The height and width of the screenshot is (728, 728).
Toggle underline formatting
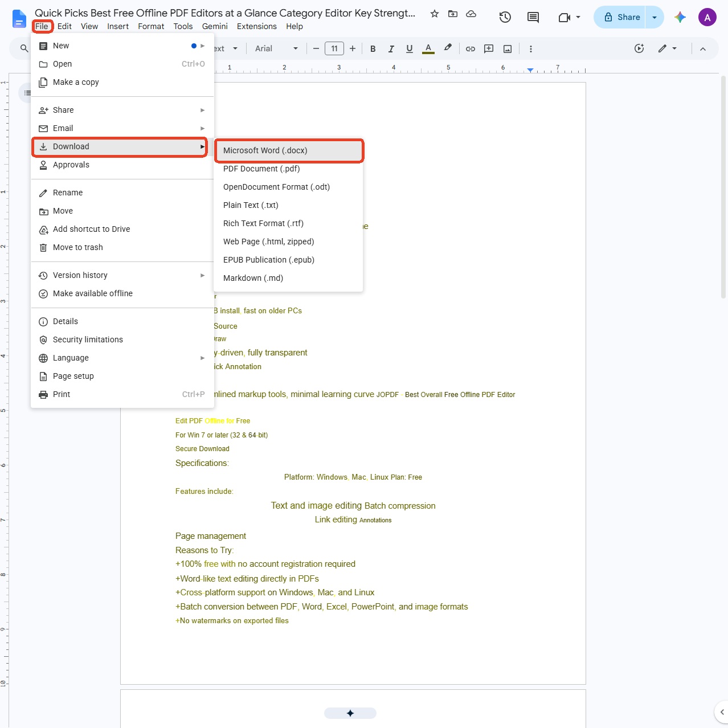click(x=410, y=49)
